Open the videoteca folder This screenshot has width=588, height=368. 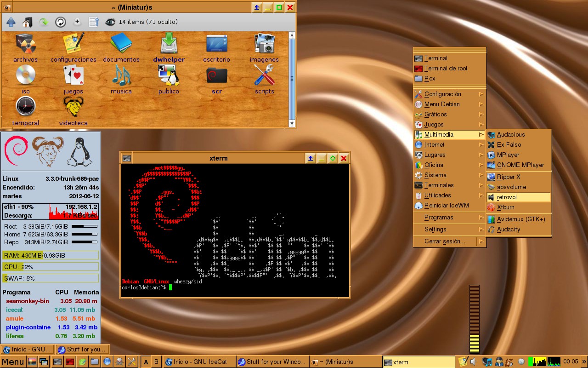coord(73,111)
